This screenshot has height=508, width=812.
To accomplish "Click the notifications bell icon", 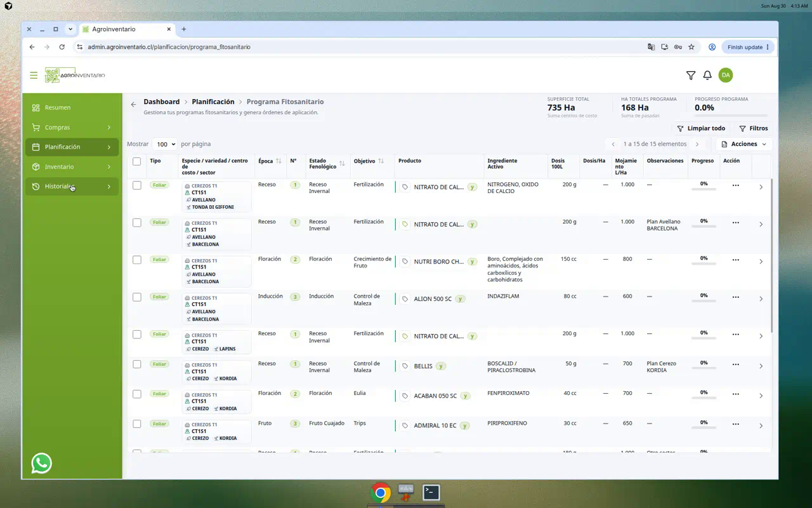I will (x=707, y=75).
